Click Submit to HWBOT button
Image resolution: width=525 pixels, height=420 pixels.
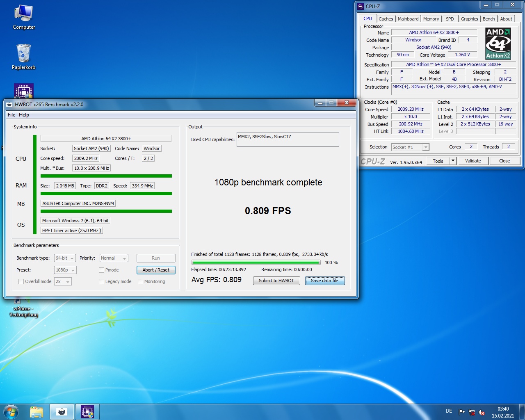pos(276,281)
